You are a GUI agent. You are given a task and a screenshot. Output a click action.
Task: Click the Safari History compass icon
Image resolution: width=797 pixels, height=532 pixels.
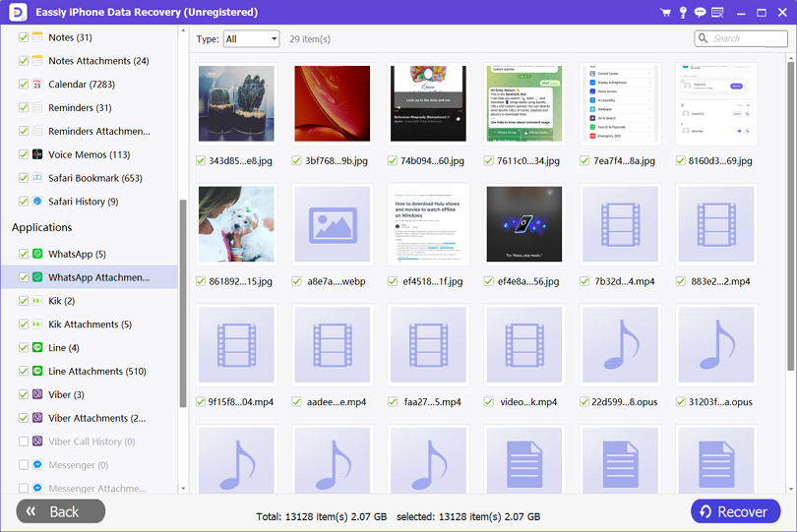[x=37, y=201]
